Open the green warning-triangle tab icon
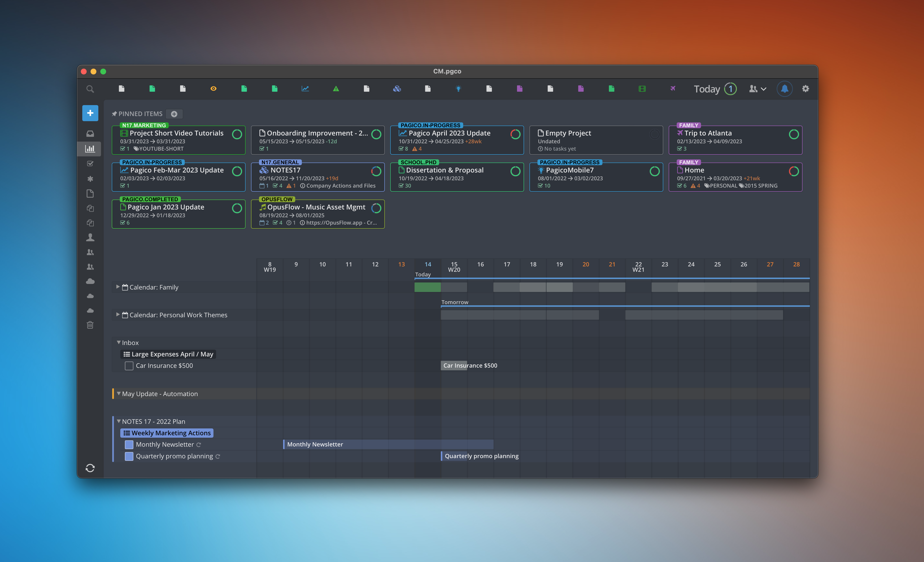 [x=336, y=89]
